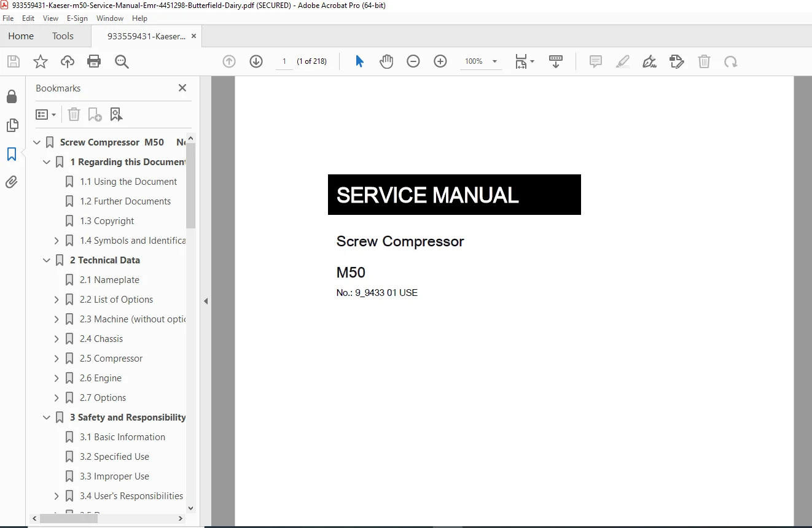Collapse 3 Safety and Responsibility bookmark
The width and height of the screenshot is (812, 528).
47,417
